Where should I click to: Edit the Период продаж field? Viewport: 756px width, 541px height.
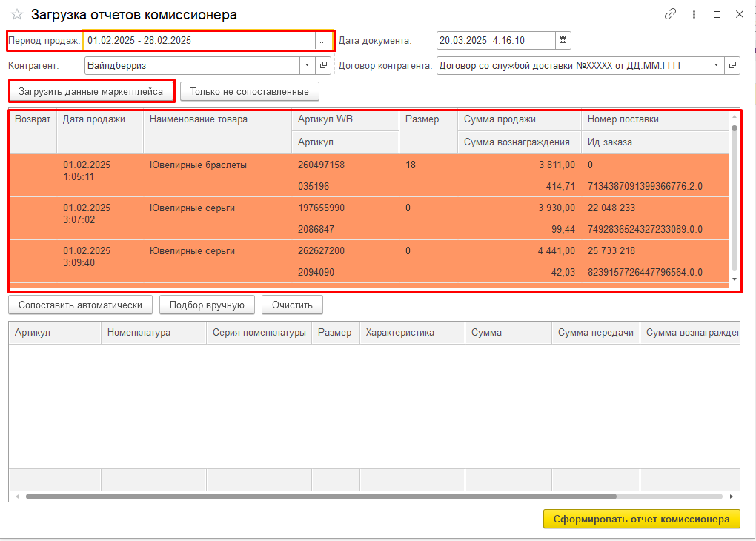pos(199,41)
